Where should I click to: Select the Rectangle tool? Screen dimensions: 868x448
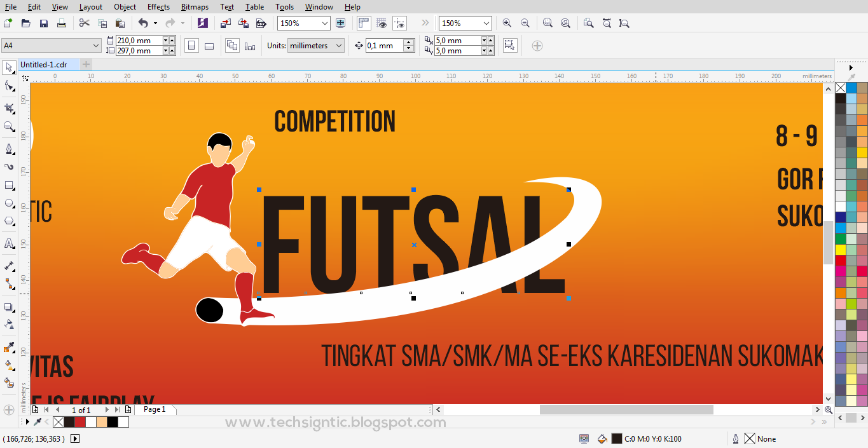(8, 186)
